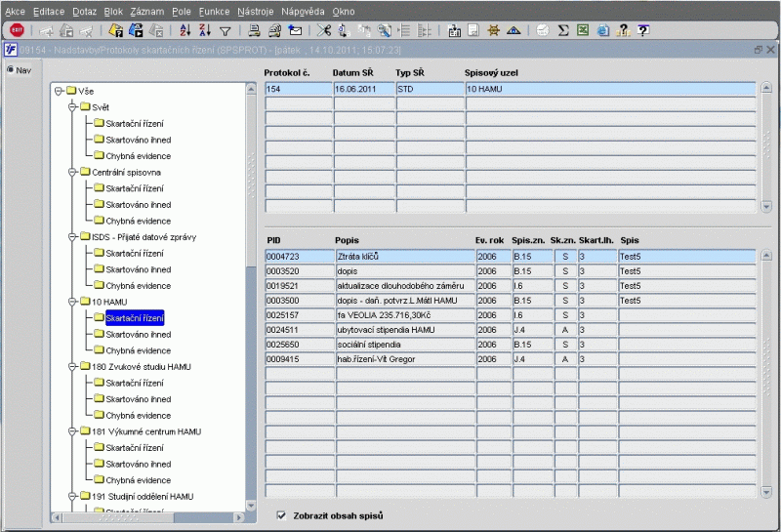
Task: Click the multiple printers icon
Action: point(274,31)
